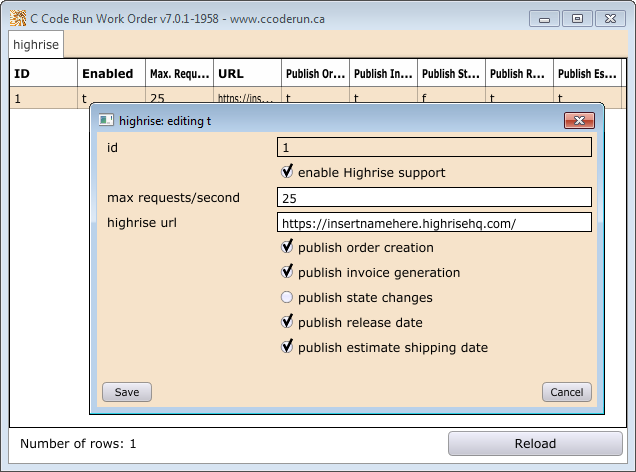Click the Reload button
636x472 pixels.
point(534,443)
